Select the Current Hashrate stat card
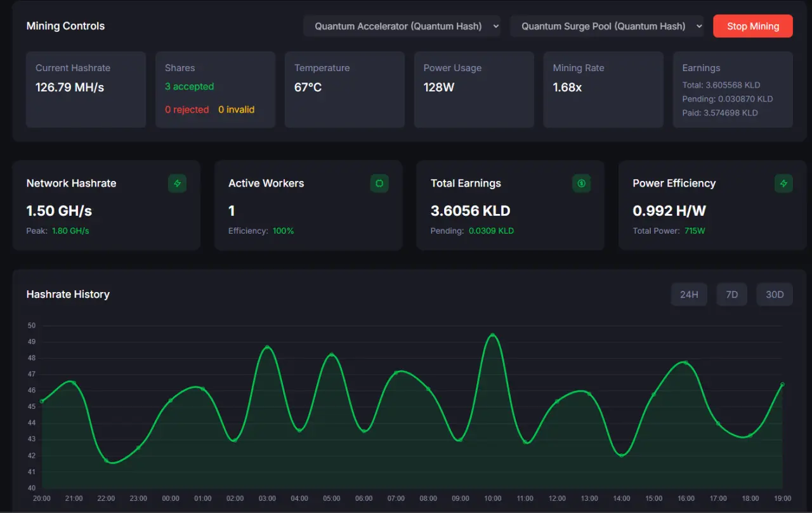Screen dimensions: 812x513 [x=86, y=90]
